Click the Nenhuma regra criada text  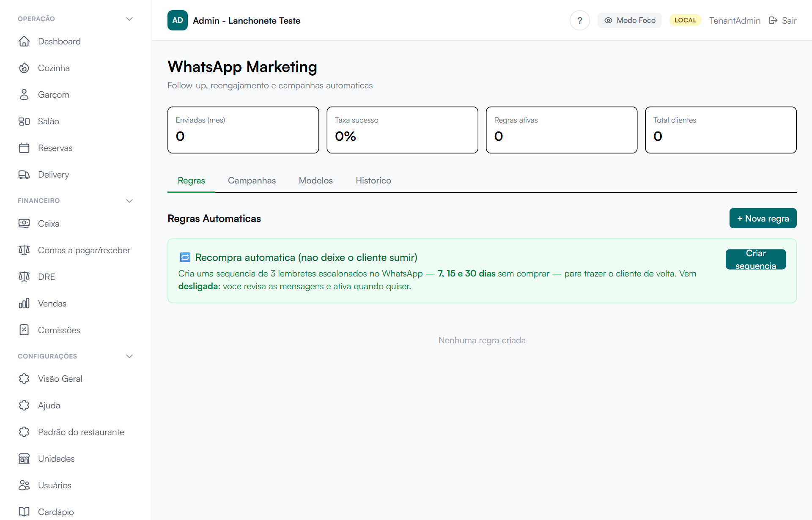pyautogui.click(x=482, y=340)
